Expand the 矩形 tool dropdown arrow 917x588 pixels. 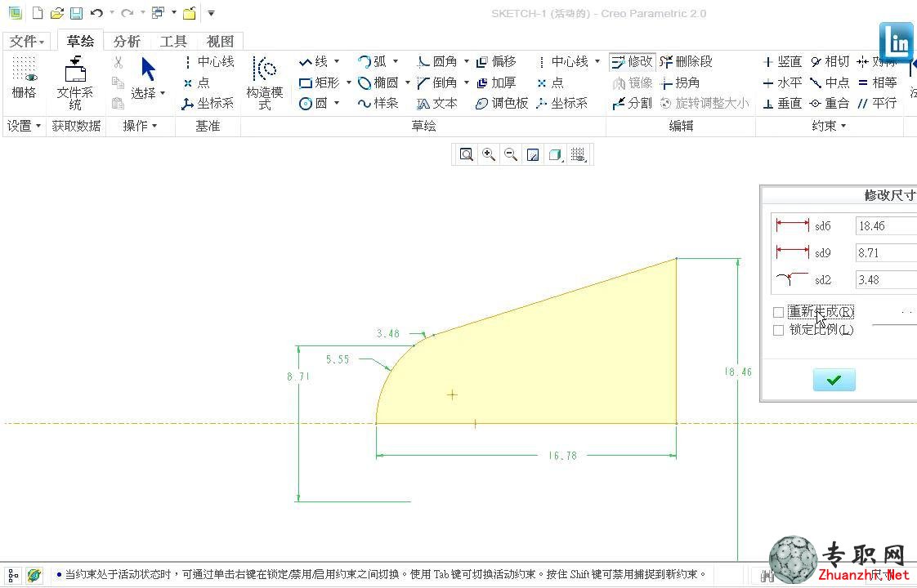[348, 82]
